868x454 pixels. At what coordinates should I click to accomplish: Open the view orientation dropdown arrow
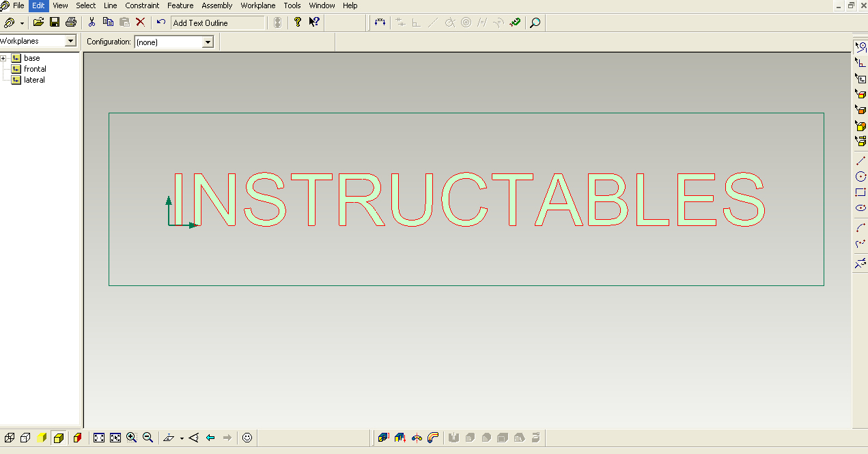[182, 438]
